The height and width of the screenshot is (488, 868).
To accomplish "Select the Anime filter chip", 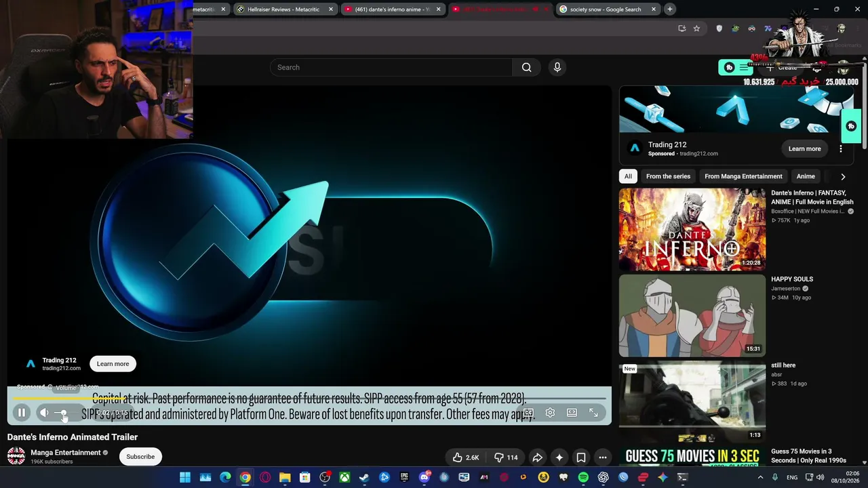I will (806, 176).
